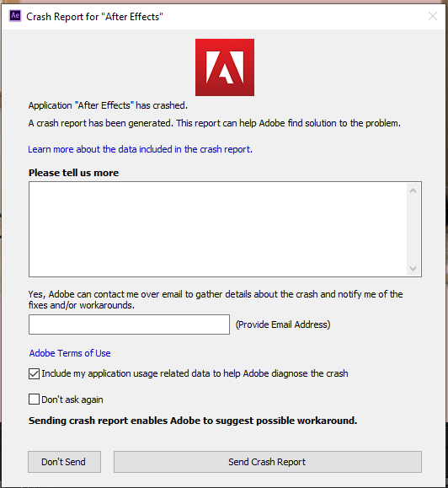Image resolution: width=448 pixels, height=488 pixels.
Task: Click the After Effects icon in title bar
Action: coord(15,15)
